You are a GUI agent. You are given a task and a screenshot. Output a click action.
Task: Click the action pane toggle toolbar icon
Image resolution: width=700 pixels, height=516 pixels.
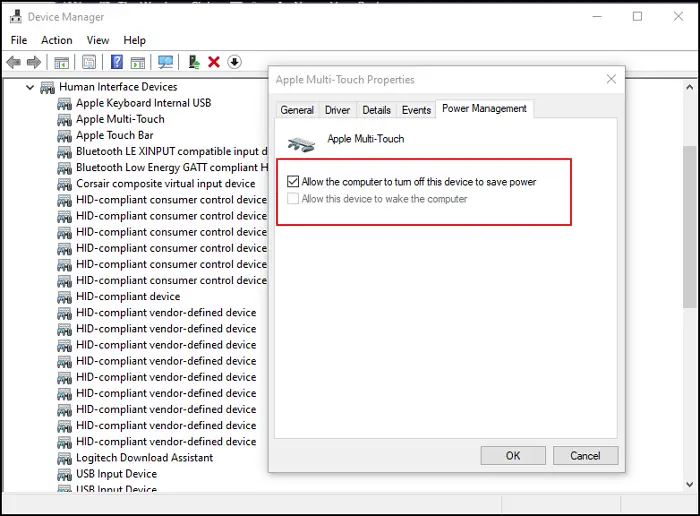[138, 62]
